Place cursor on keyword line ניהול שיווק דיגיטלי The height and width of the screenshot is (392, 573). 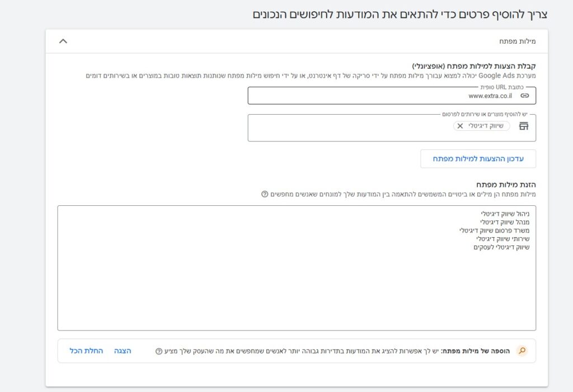[x=505, y=214]
